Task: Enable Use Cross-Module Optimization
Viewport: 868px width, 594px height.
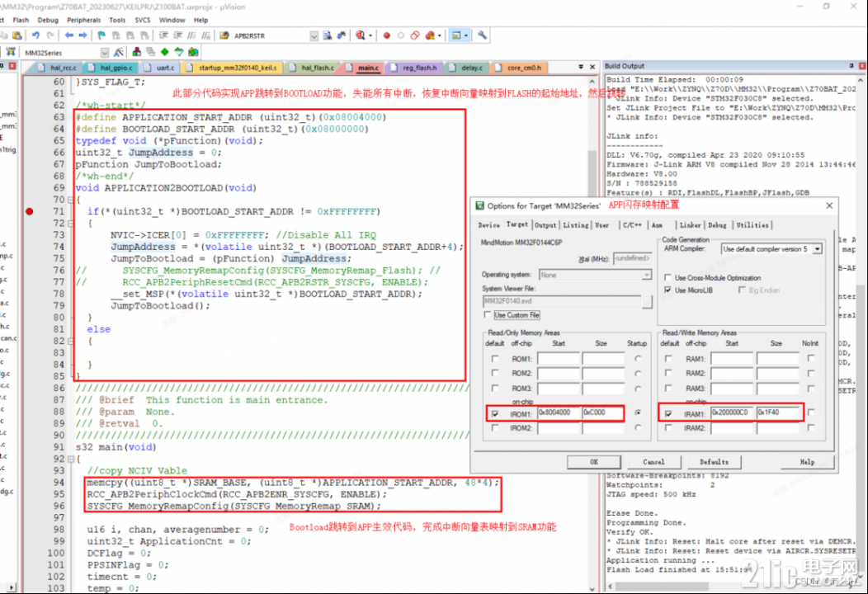Action: click(668, 278)
